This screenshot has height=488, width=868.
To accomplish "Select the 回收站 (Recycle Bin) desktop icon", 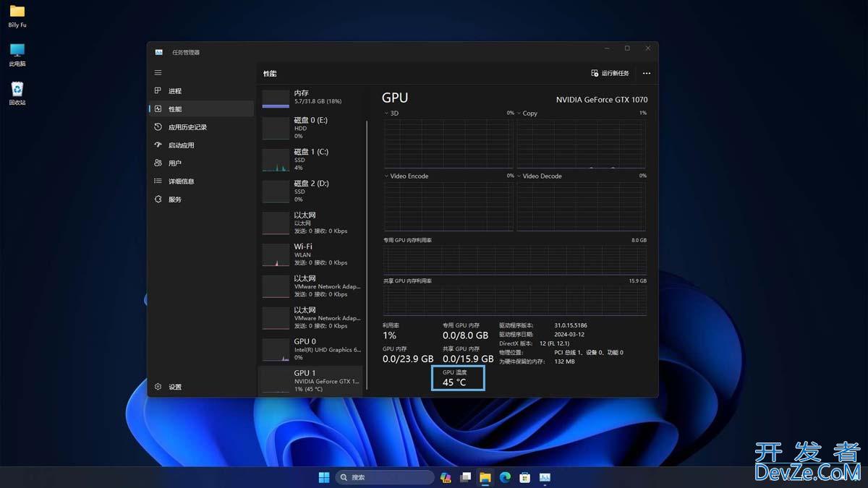I will (17, 93).
